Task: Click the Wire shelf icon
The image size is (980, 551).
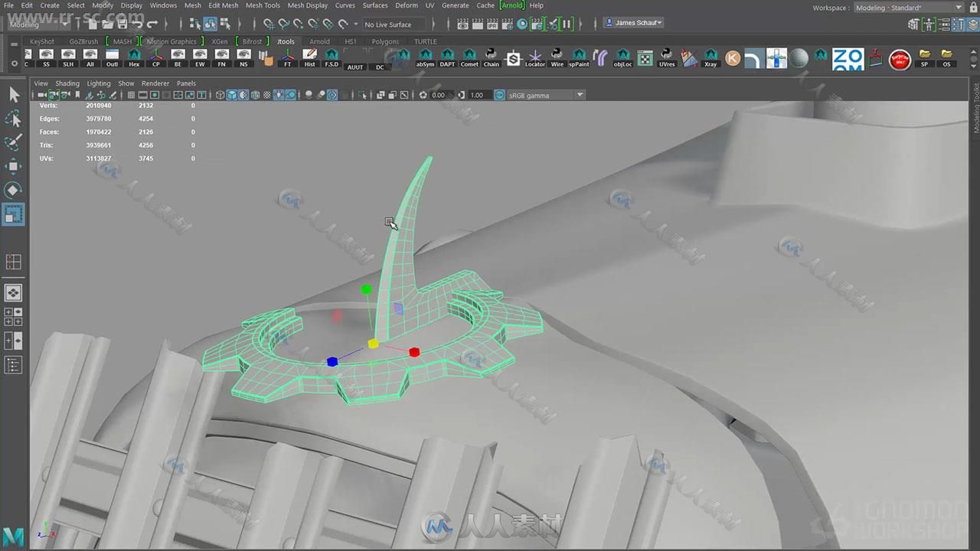Action: pyautogui.click(x=557, y=58)
